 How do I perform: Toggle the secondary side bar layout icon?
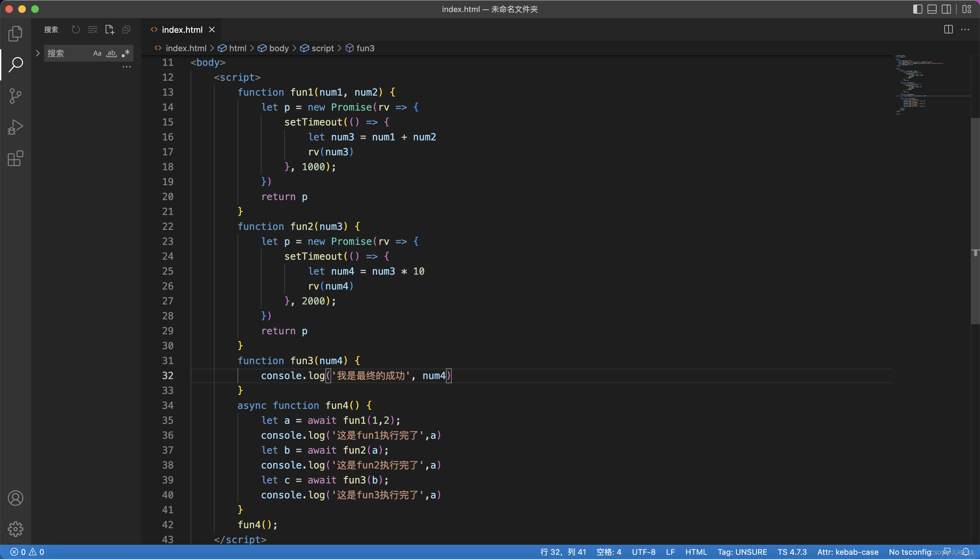pyautogui.click(x=947, y=9)
